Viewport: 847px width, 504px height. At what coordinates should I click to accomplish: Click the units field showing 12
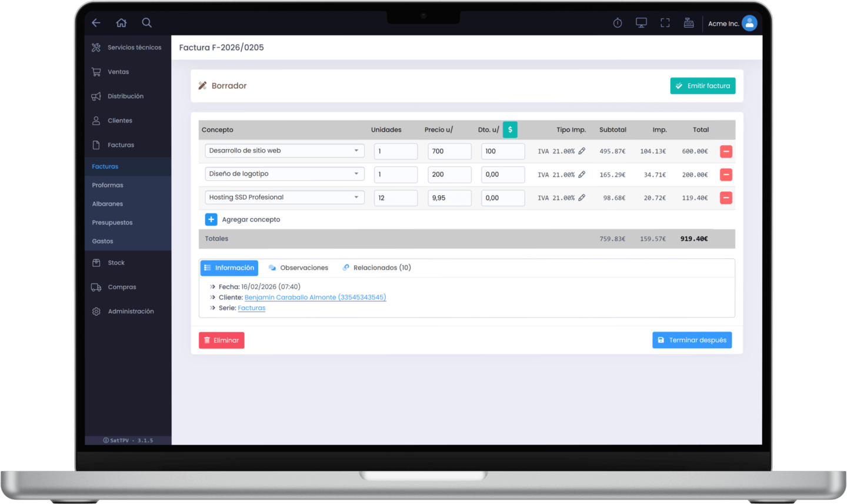pyautogui.click(x=395, y=198)
